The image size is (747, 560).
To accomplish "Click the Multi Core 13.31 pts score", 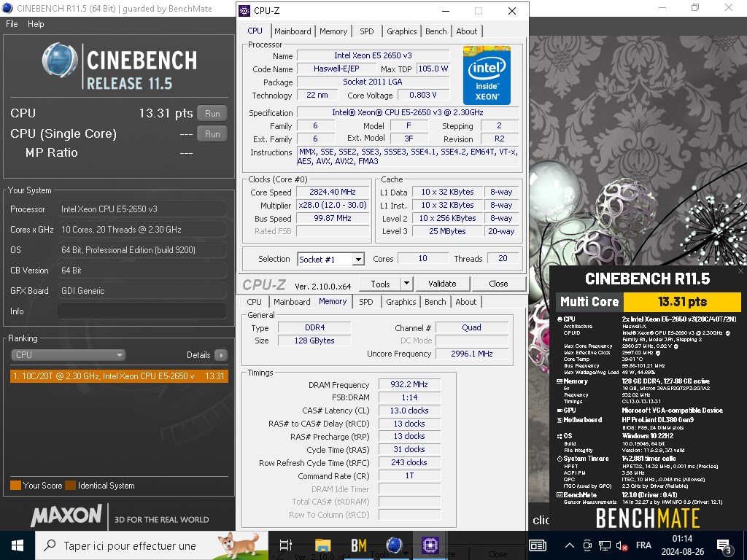I will coord(682,302).
